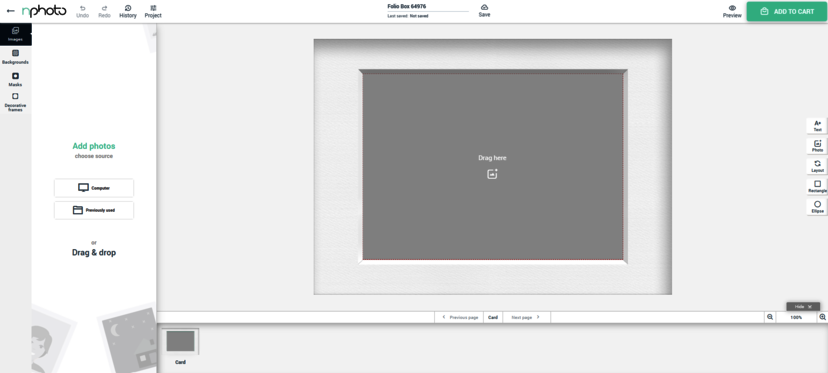
Task: Select the Images tab in sidebar
Action: pyautogui.click(x=15, y=34)
